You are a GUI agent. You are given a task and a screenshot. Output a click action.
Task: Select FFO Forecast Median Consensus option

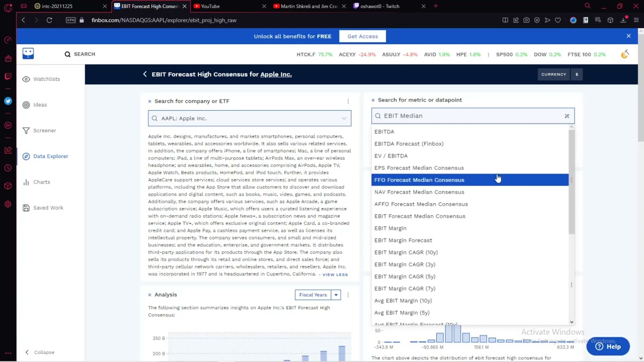tap(470, 180)
